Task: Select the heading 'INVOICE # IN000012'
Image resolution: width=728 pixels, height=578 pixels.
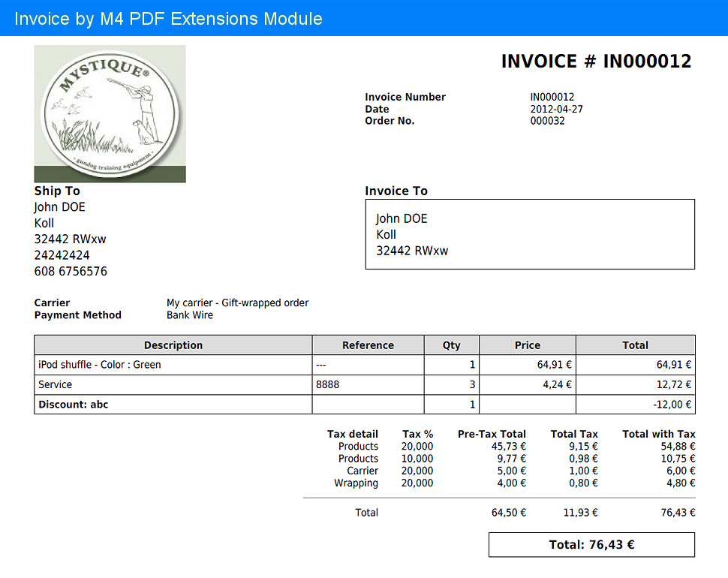Action: [x=596, y=62]
